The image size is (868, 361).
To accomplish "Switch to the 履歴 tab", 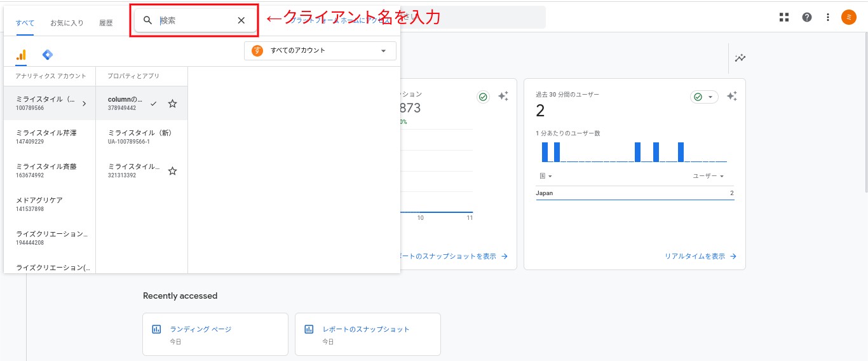I will pos(105,23).
